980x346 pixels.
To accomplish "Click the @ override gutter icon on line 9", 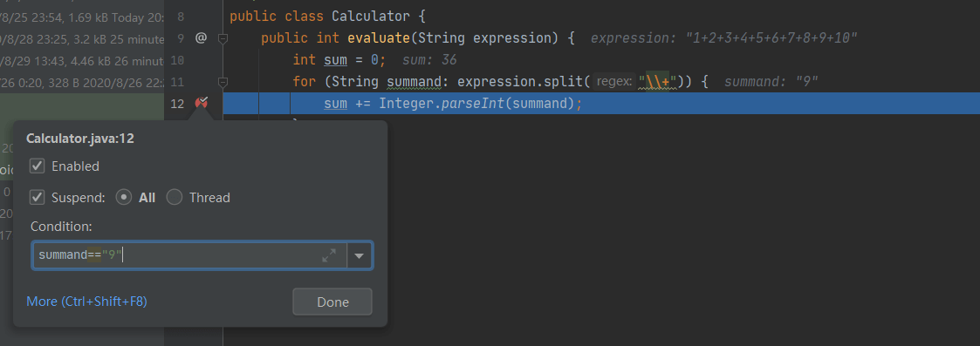I will 201,38.
